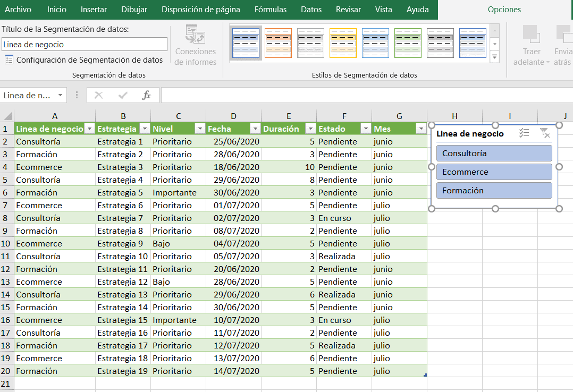This screenshot has height=392, width=573.
Task: Select column A header
Action: [x=54, y=116]
